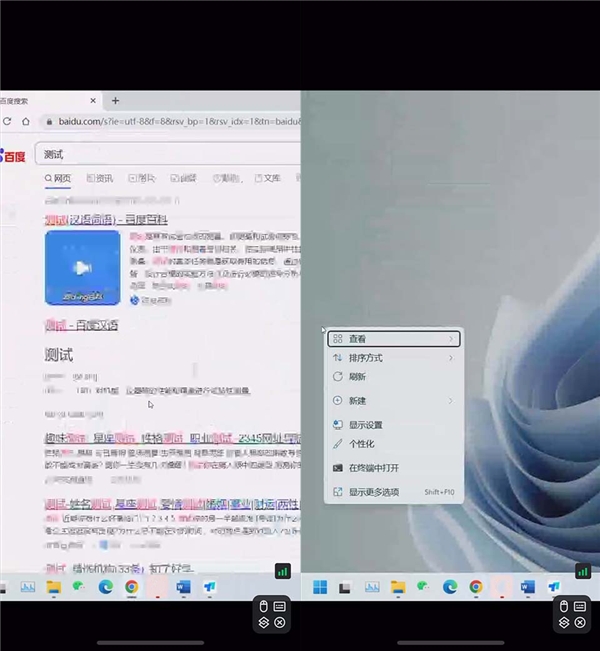Open Google Chrome in left pane taskbar

(x=132, y=587)
